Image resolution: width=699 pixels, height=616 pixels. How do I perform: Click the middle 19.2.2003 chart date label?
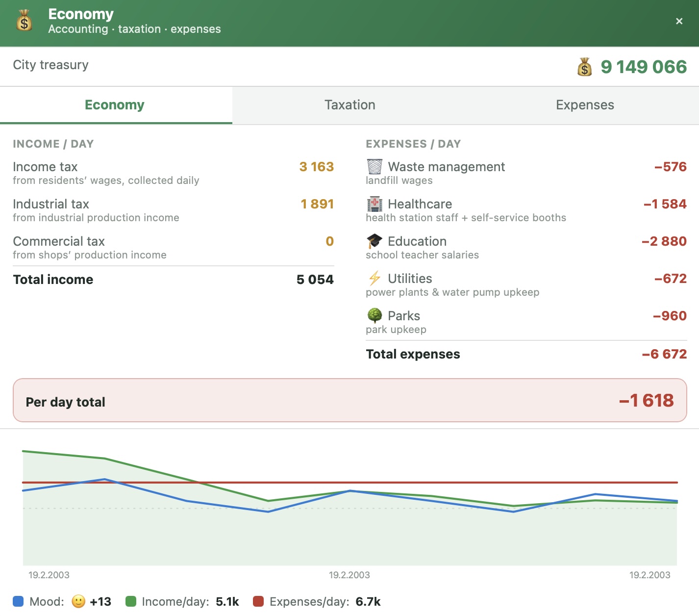tap(349, 575)
